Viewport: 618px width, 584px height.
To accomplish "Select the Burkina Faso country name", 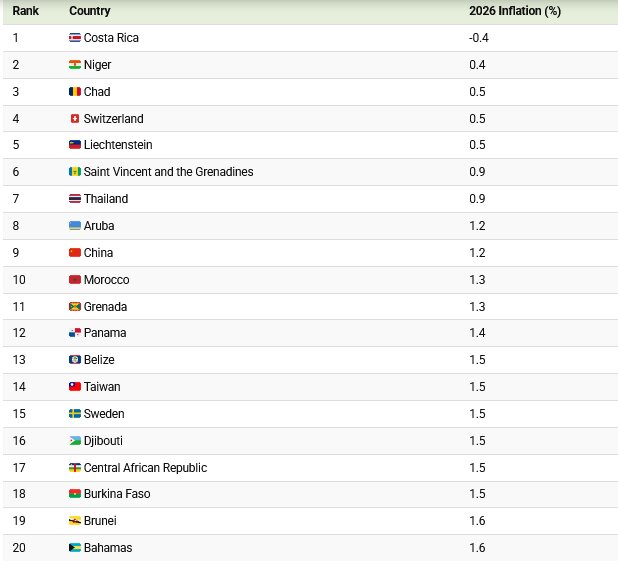I will point(117,494).
